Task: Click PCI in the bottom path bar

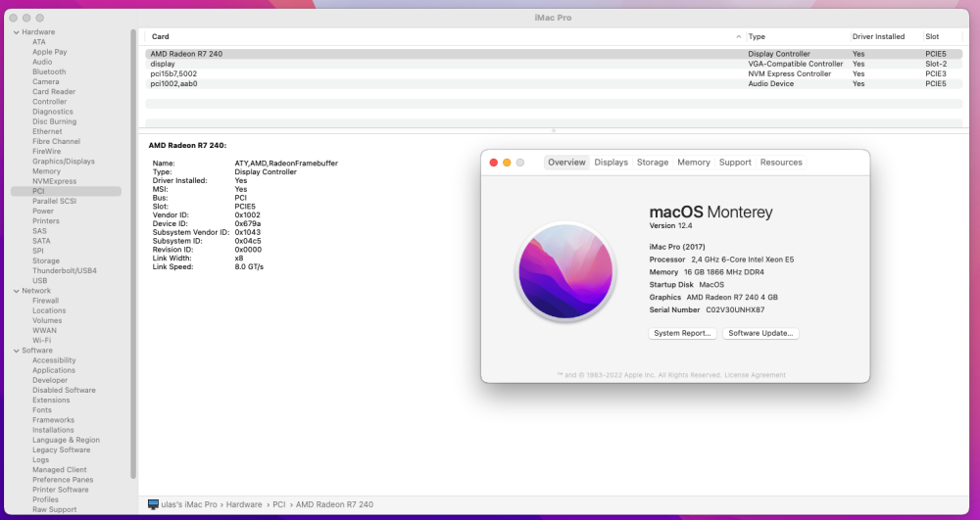Action: [x=278, y=504]
